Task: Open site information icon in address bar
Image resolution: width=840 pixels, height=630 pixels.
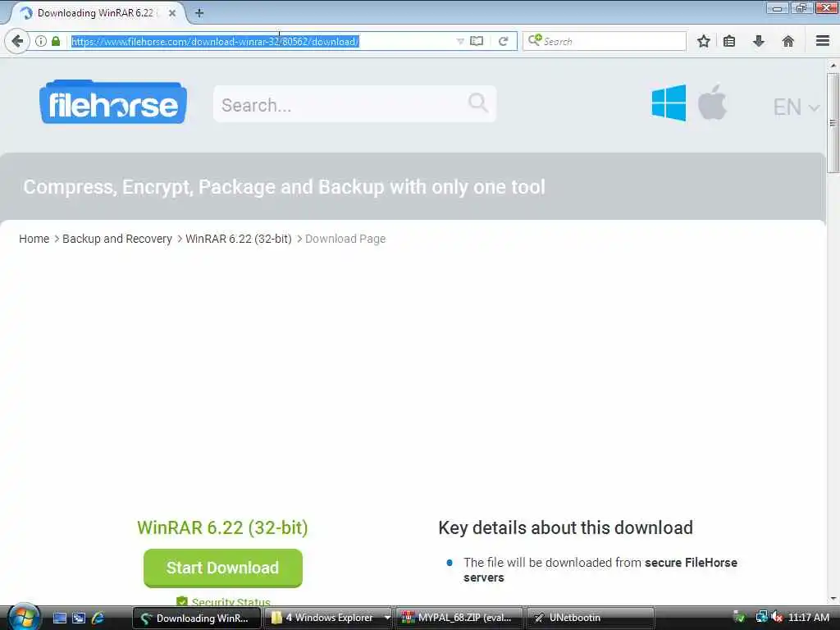Action: (41, 41)
